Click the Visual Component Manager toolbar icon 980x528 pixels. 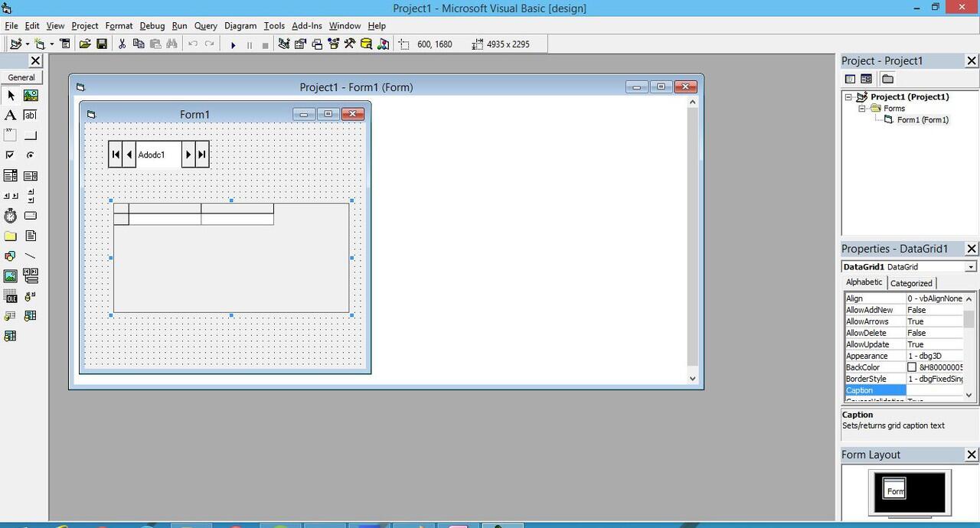point(384,44)
